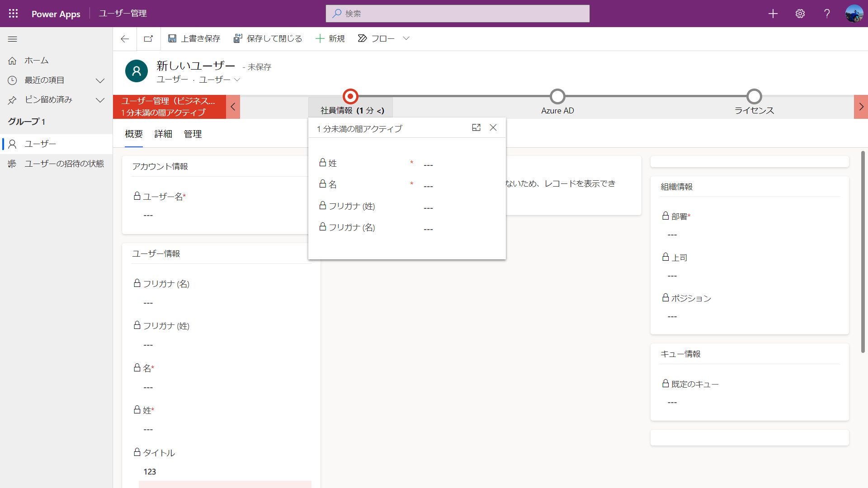This screenshot has height=488, width=868.
Task: Switch to the 管理 tab
Action: click(x=193, y=134)
